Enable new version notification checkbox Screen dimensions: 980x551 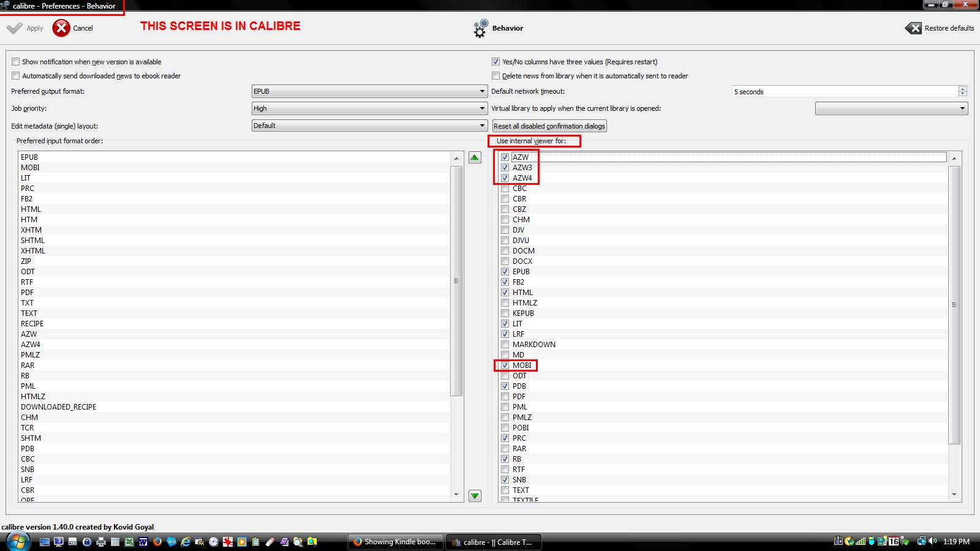[16, 62]
